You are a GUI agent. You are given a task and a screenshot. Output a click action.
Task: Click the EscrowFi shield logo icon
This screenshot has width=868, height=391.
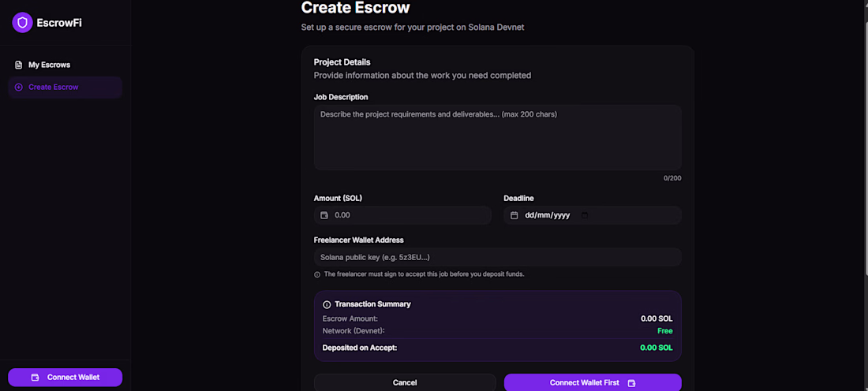tap(22, 23)
